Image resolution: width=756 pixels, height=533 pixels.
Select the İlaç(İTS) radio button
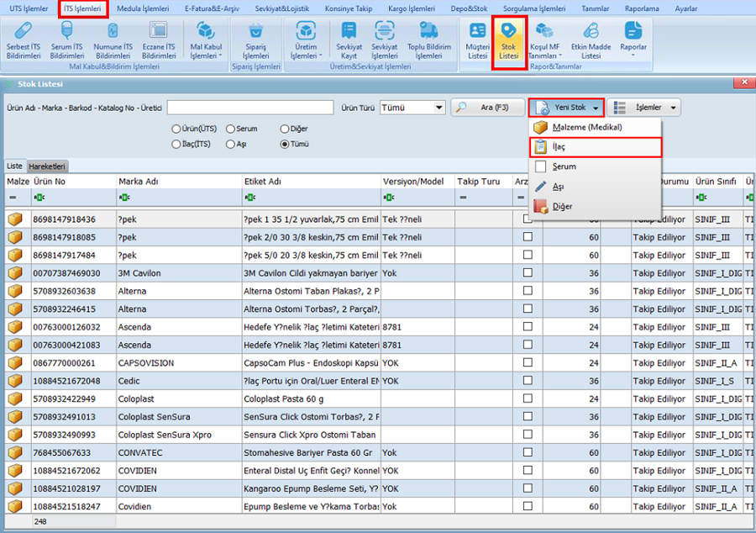(x=176, y=144)
